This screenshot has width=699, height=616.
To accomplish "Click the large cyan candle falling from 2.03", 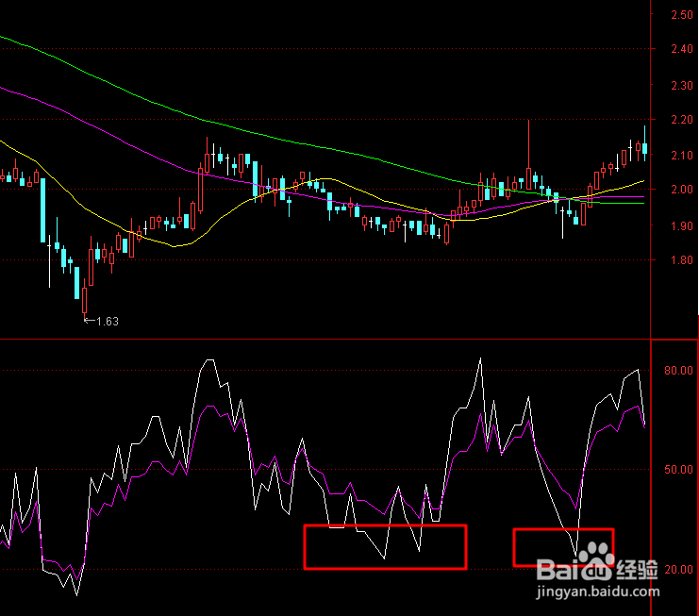I will click(x=43, y=209).
